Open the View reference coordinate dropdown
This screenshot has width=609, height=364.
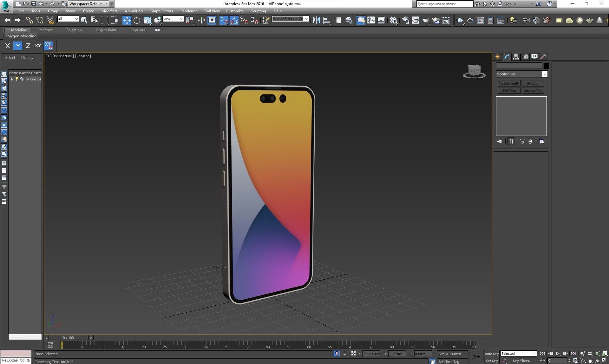click(173, 19)
